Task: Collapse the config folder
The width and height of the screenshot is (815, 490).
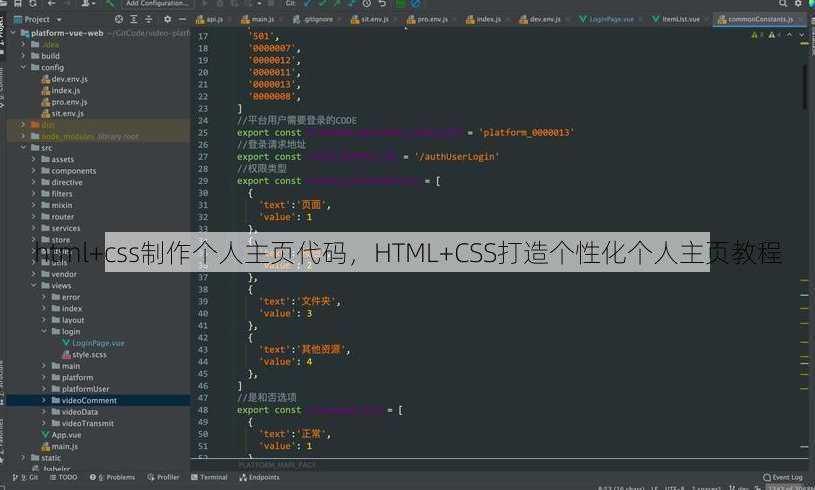Action: pyautogui.click(x=23, y=67)
